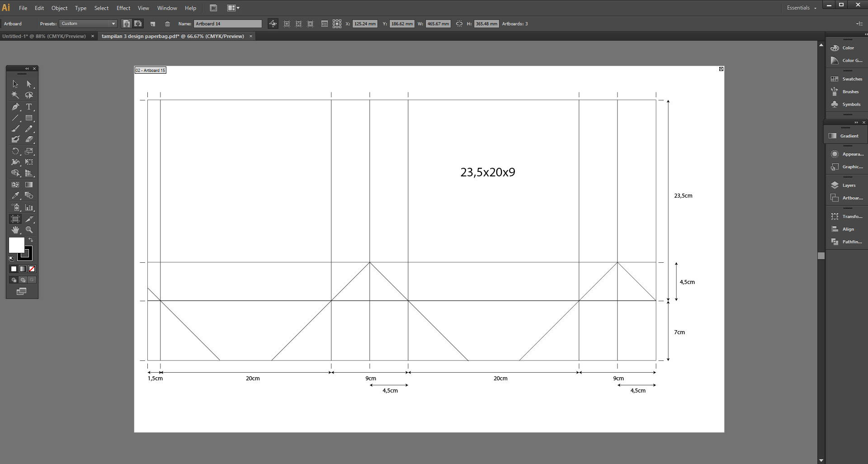Toggle Show Video Safe Areas
The height and width of the screenshot is (464, 868).
pyautogui.click(x=310, y=24)
